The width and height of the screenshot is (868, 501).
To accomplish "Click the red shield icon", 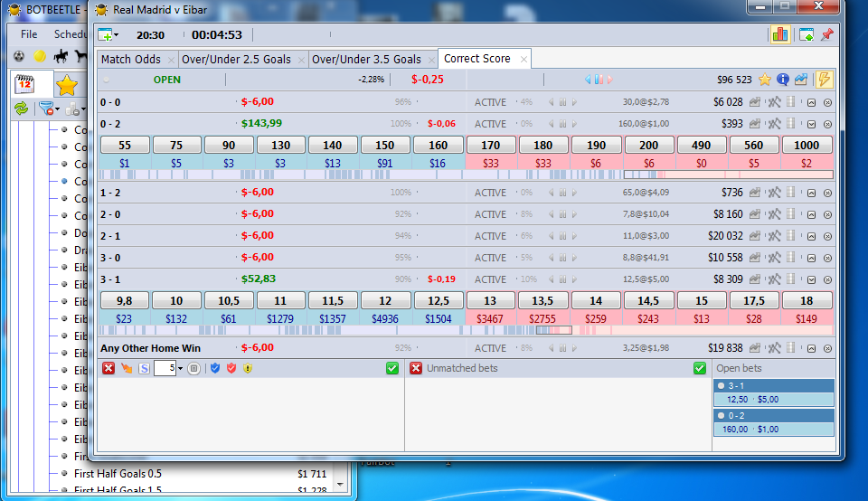I will click(x=231, y=368).
